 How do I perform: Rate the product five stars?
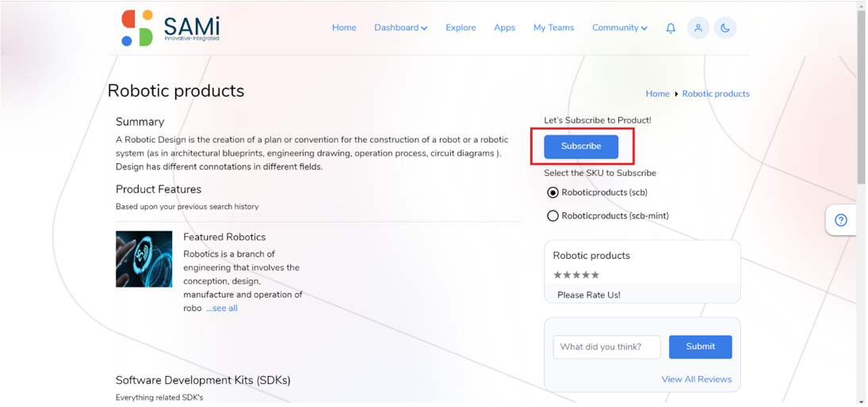pyautogui.click(x=595, y=275)
